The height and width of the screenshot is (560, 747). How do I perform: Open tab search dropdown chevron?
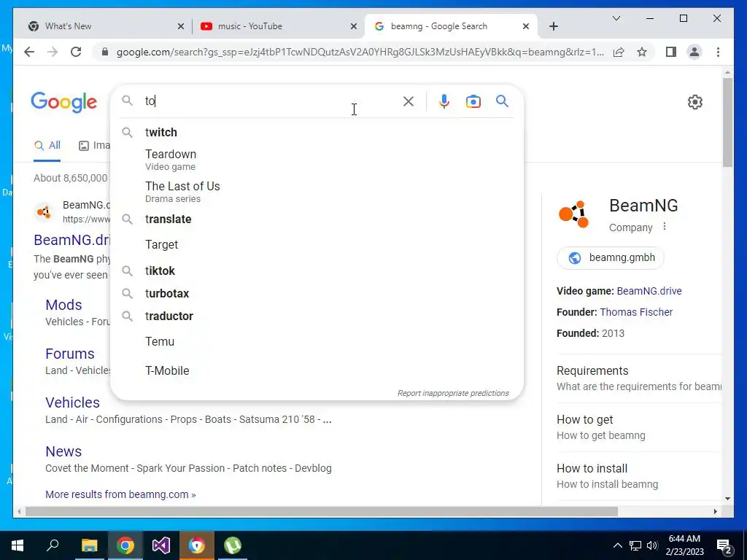[x=616, y=18]
